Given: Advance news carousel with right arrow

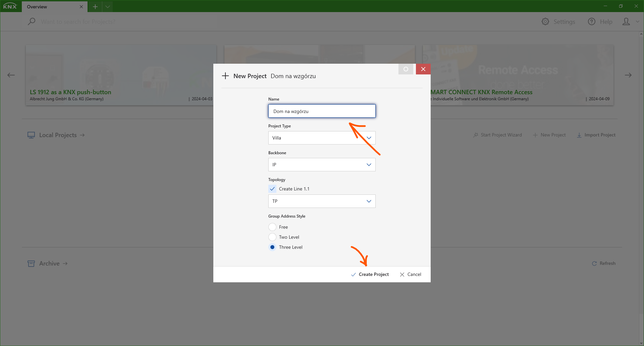Looking at the screenshot, I should click(x=628, y=75).
